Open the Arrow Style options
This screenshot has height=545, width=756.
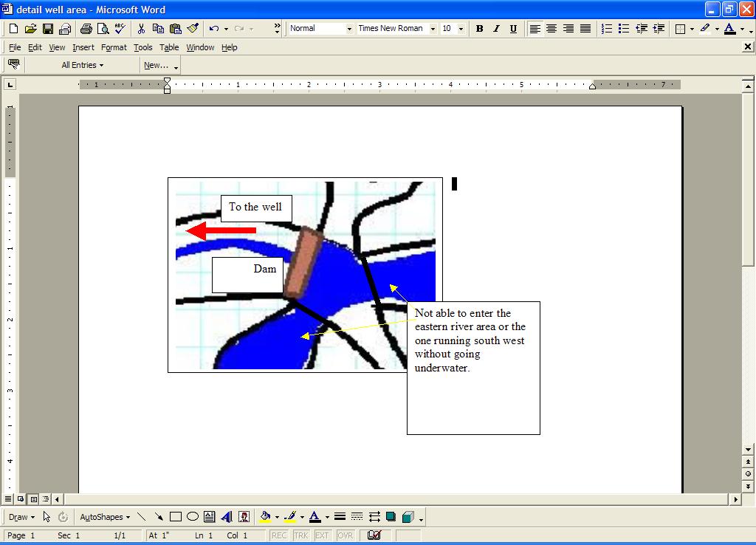[x=374, y=517]
